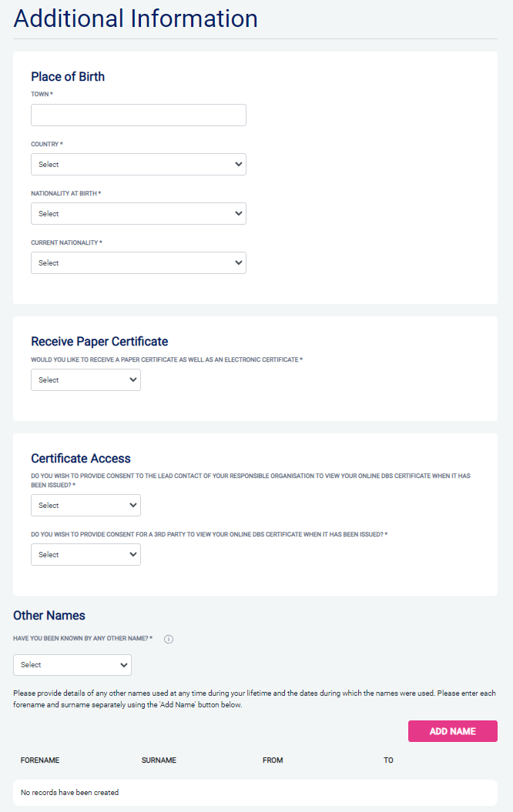Screen dimensions: 513x812
Task: Click the Additional Information page title
Action: point(136,18)
